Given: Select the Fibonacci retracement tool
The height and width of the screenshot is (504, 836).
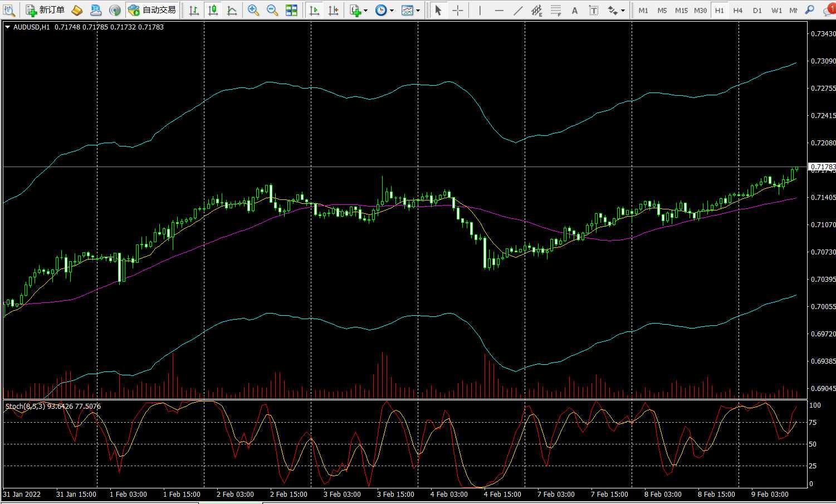Looking at the screenshot, I should click(556, 10).
